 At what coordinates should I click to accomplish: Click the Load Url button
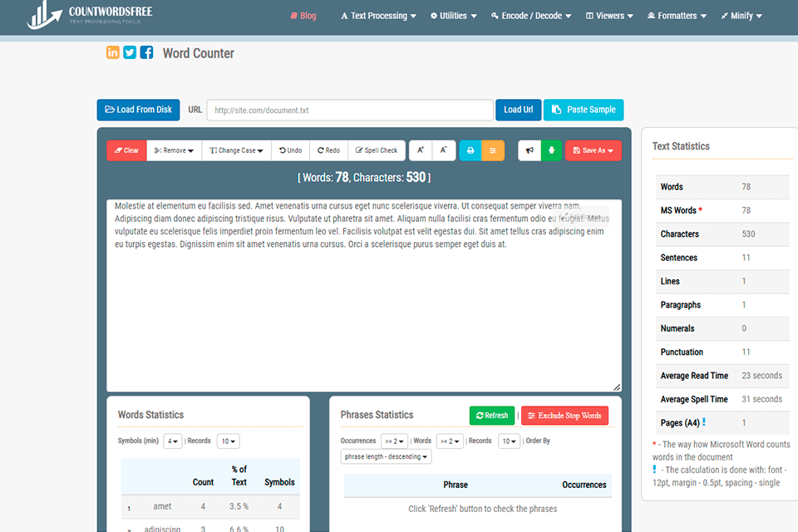(519, 110)
